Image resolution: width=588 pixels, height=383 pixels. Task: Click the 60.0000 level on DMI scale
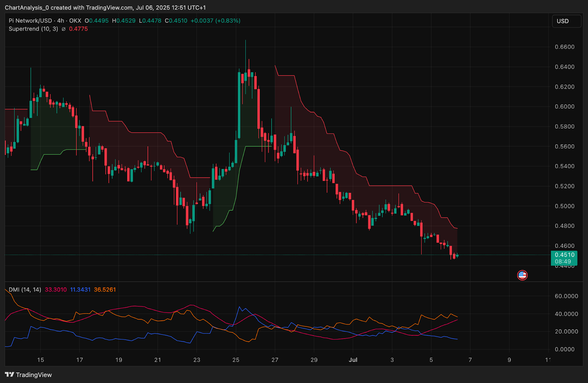click(x=566, y=296)
